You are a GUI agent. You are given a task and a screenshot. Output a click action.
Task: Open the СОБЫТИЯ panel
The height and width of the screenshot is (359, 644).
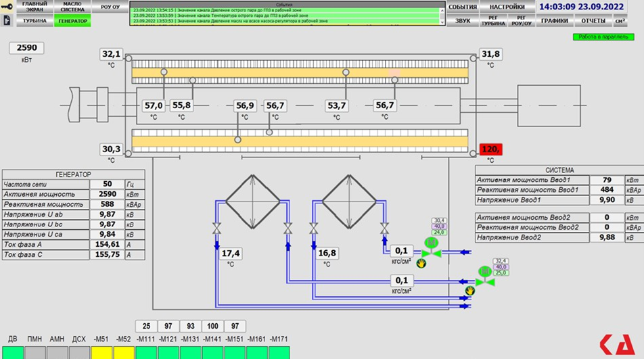pos(463,7)
